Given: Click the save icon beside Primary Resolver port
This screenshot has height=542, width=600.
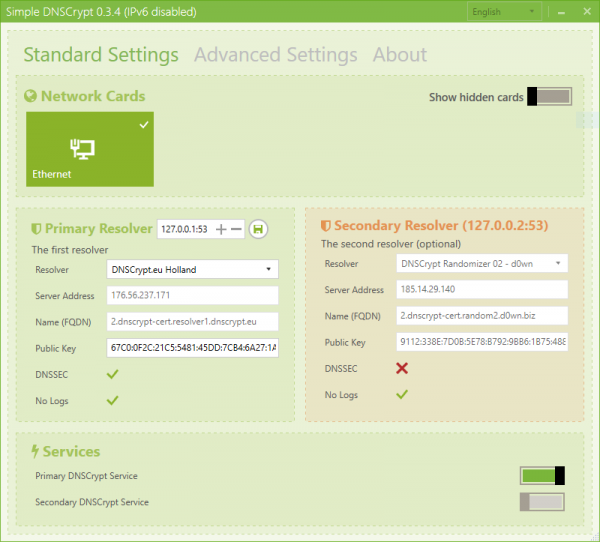Looking at the screenshot, I should point(258,229).
